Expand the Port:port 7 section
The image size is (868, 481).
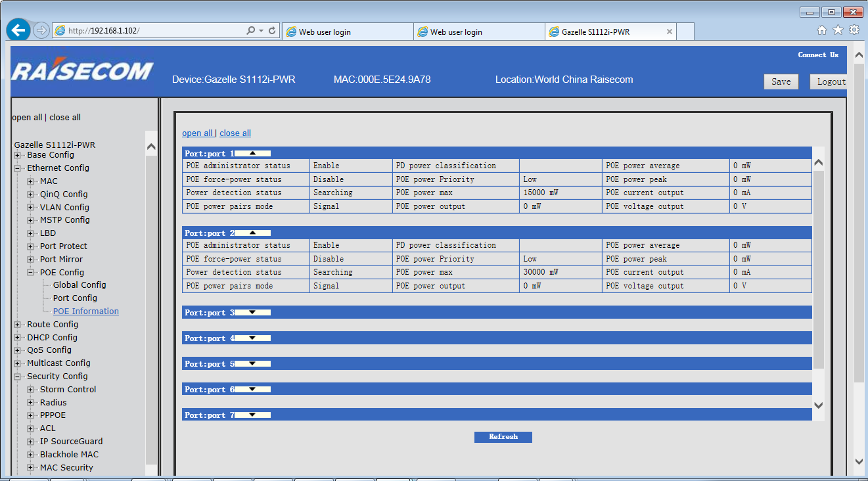(x=252, y=415)
